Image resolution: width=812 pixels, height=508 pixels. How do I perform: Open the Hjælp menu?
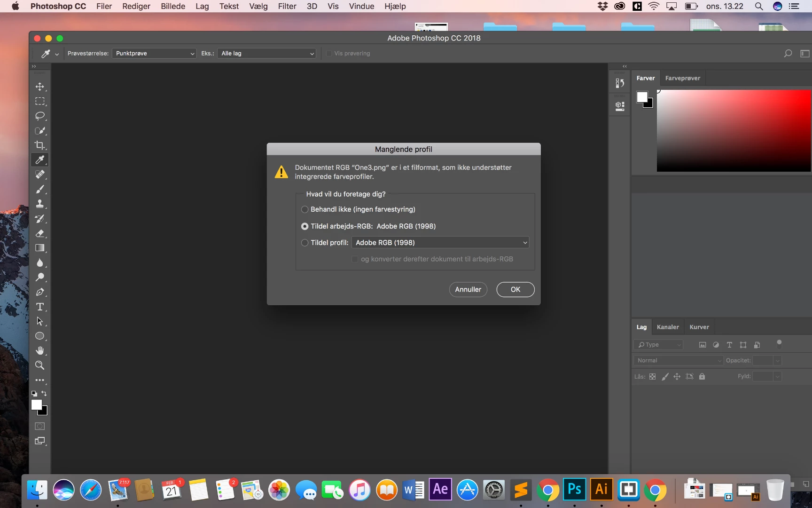(395, 6)
